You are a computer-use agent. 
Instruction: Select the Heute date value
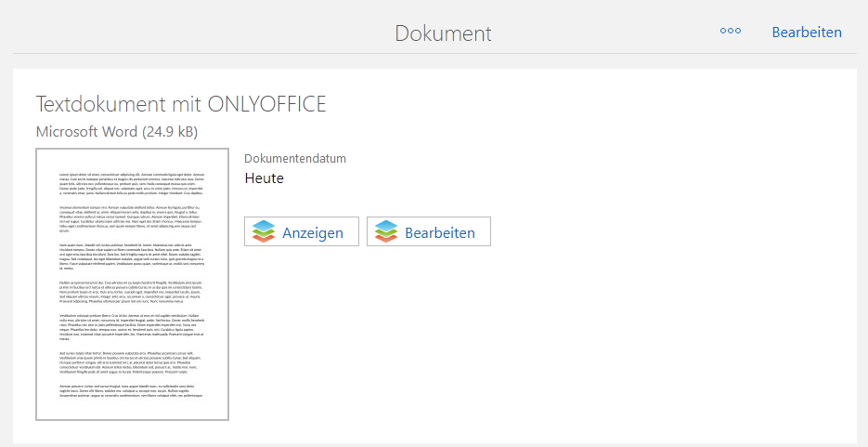coord(265,178)
